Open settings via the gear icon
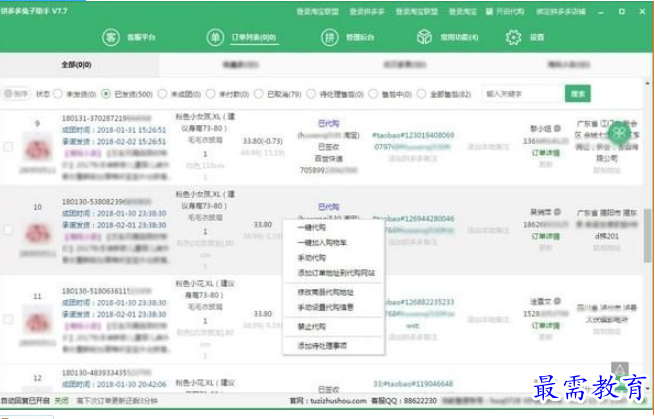 click(513, 37)
